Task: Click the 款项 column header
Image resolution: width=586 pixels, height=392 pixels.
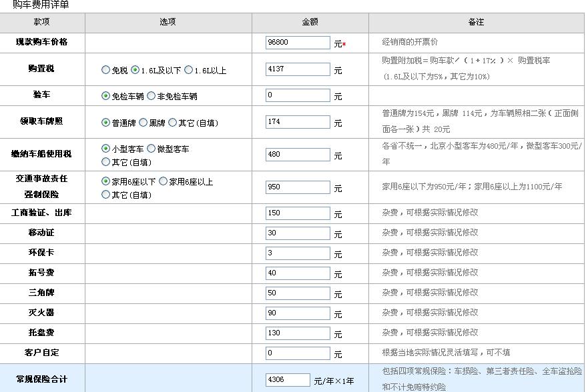Action: [42, 22]
